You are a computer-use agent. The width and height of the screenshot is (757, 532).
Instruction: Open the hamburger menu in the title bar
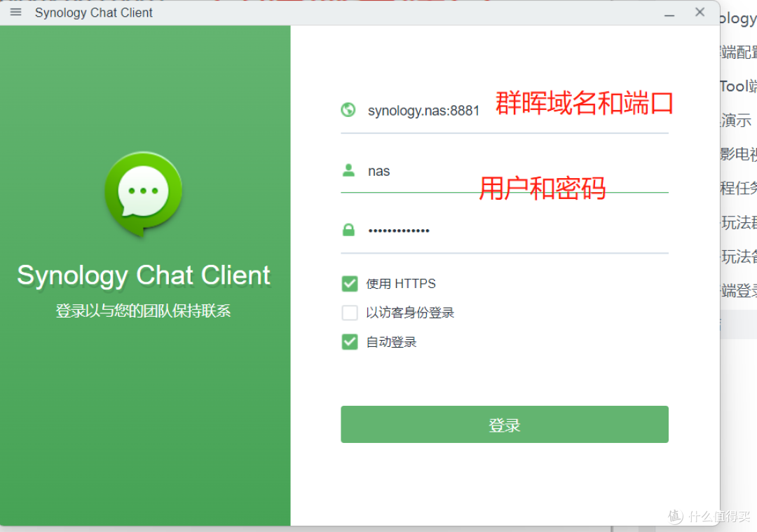pos(15,12)
